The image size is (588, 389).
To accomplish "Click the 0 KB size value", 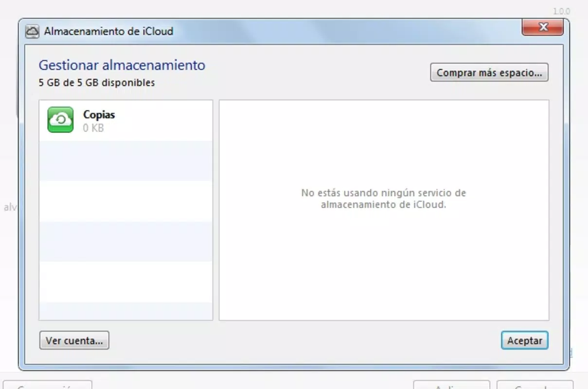I will (x=93, y=128).
